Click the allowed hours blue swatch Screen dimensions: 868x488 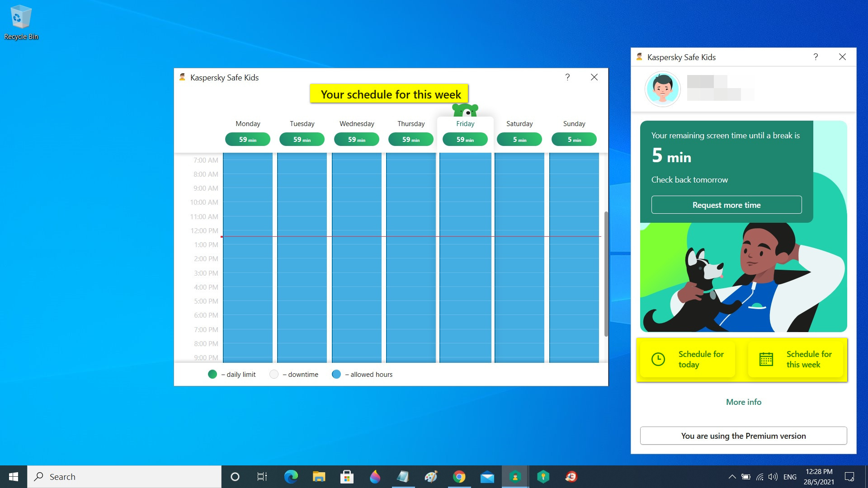[336, 374]
